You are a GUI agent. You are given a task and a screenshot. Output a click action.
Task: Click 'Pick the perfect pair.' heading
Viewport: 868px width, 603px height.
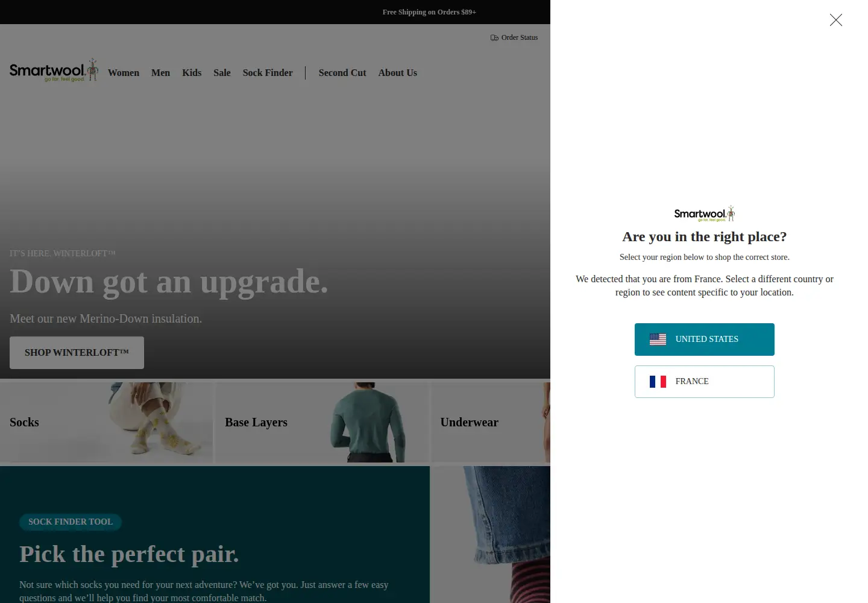129,554
